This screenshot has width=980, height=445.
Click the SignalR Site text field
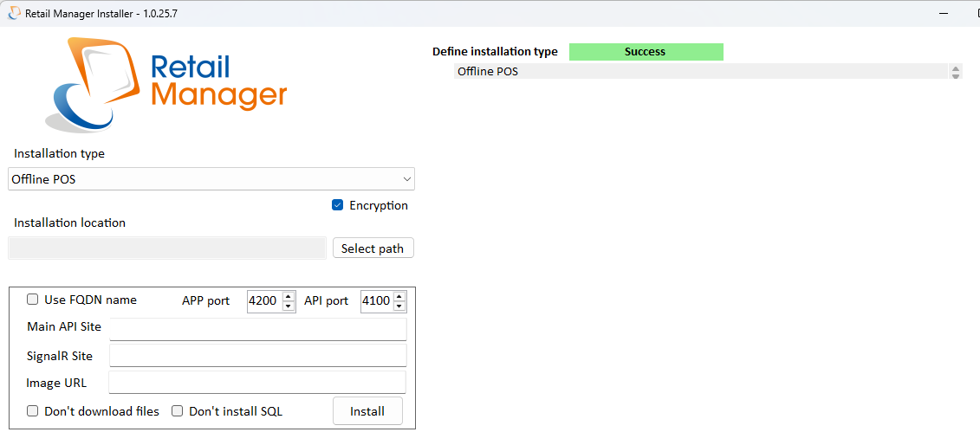[258, 356]
